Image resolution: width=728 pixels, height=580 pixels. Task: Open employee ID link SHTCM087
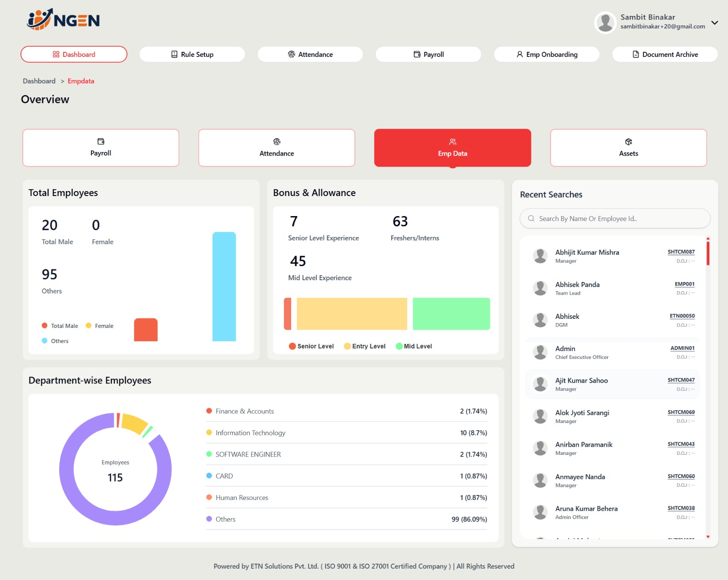681,252
